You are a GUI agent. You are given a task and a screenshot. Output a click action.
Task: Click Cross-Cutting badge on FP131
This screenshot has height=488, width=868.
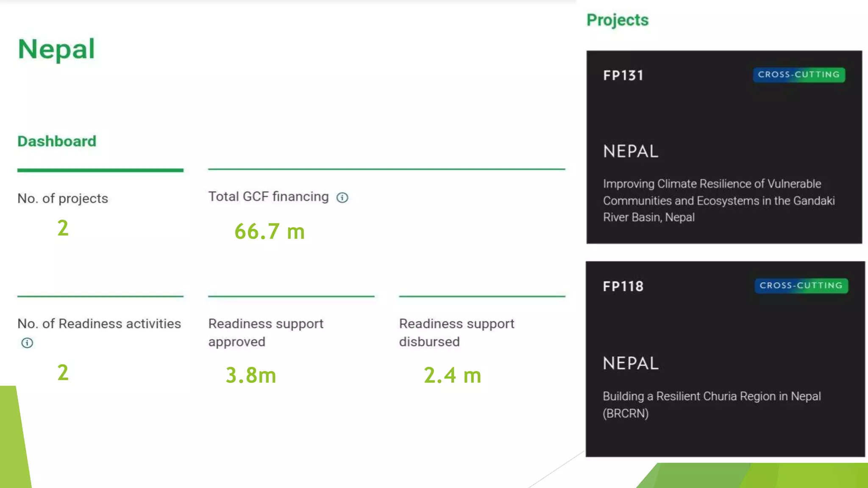[798, 75]
